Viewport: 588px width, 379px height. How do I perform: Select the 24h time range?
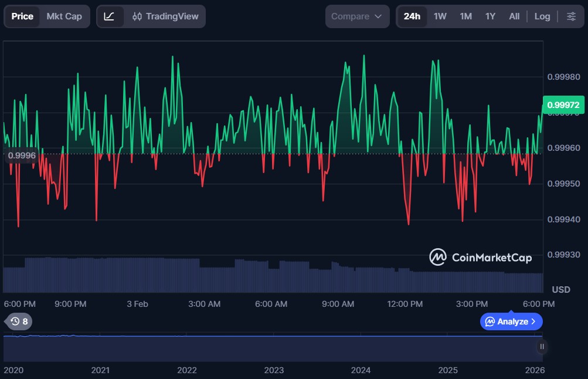(x=412, y=16)
